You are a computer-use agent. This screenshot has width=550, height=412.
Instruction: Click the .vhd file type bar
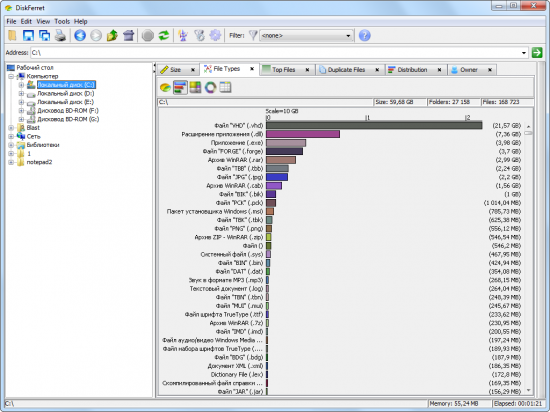coord(374,126)
